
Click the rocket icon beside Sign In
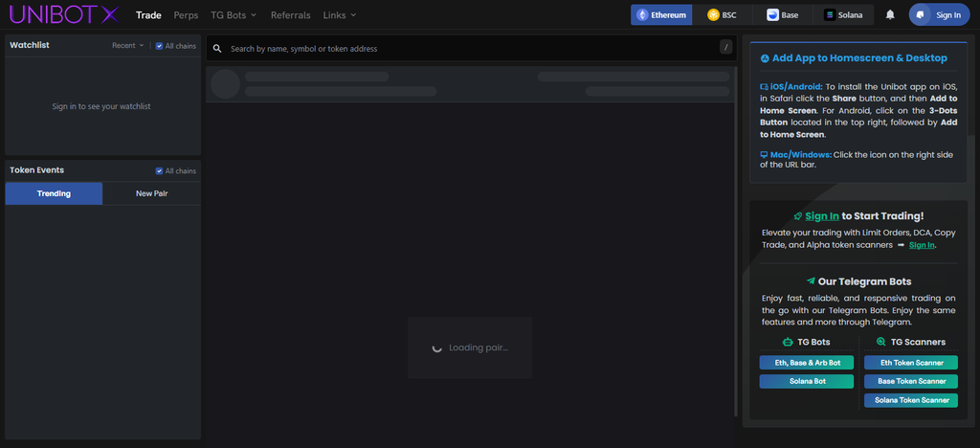[x=798, y=216]
